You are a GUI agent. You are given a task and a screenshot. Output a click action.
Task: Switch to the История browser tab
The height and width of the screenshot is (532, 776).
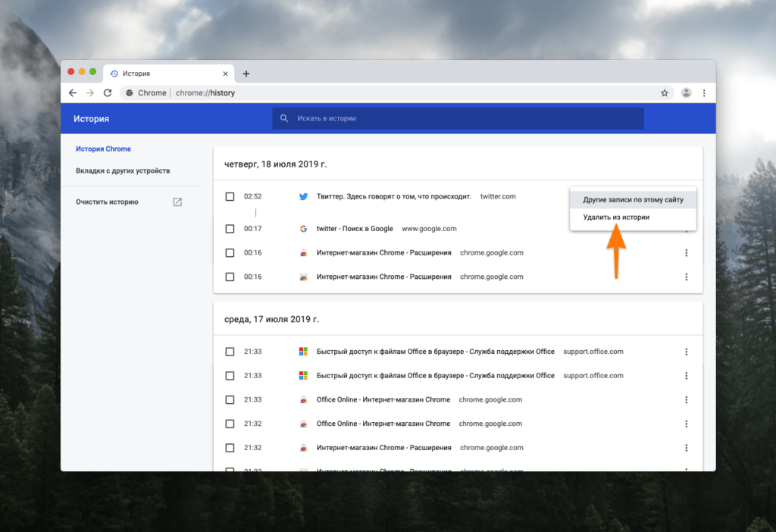(168, 74)
